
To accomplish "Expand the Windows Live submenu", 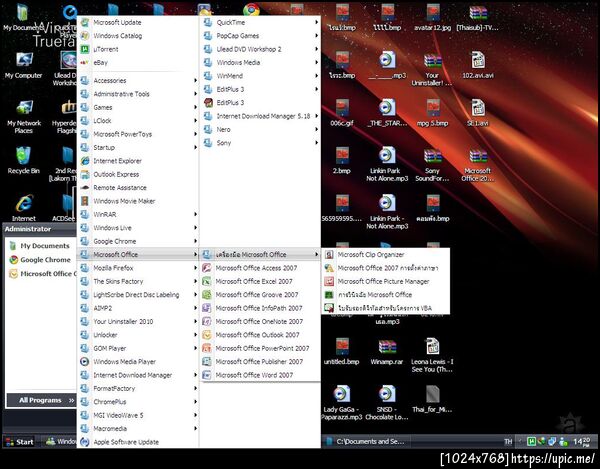I will (138, 228).
